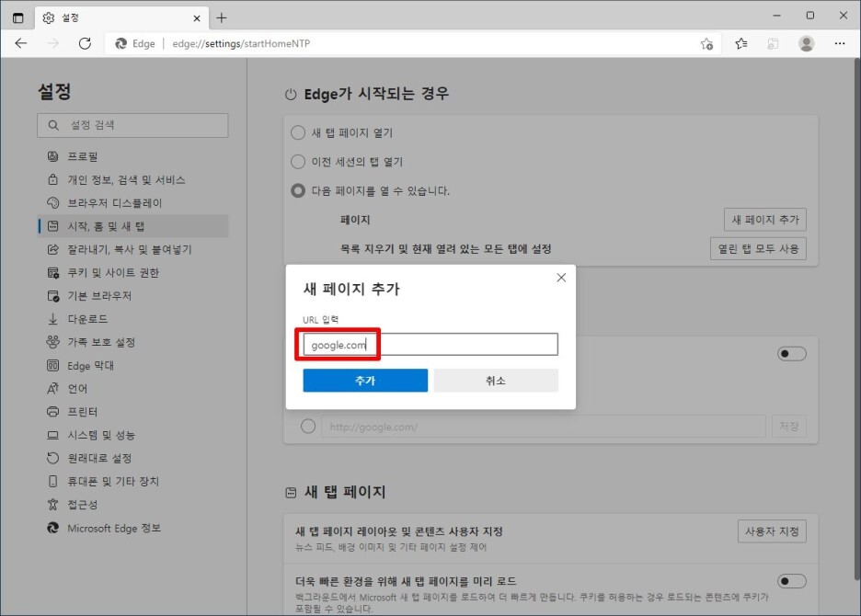This screenshot has height=616, width=861.
Task: Open 개인 정보, 검색 및 서비스
Action: pyautogui.click(x=132, y=179)
